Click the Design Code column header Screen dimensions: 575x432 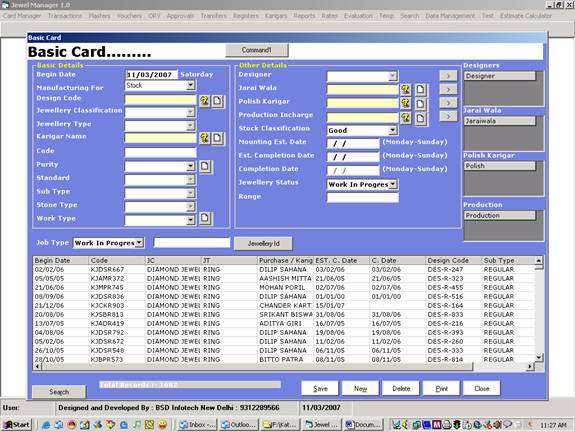click(453, 260)
